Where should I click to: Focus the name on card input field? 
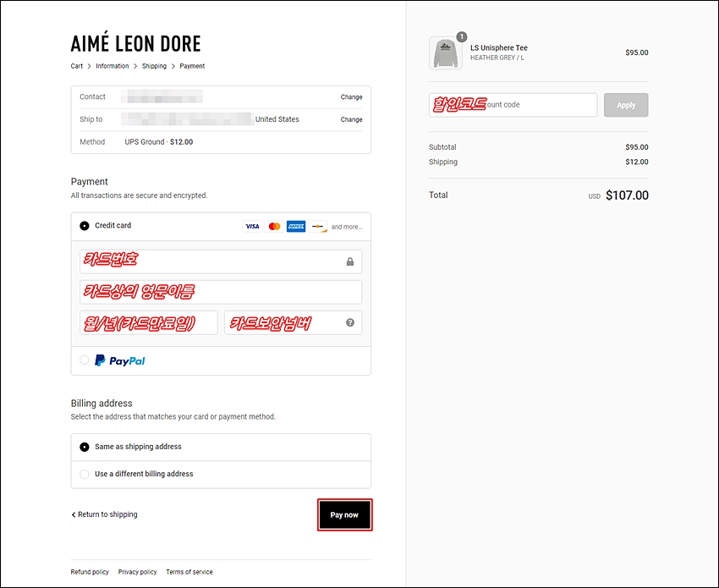[x=221, y=292]
